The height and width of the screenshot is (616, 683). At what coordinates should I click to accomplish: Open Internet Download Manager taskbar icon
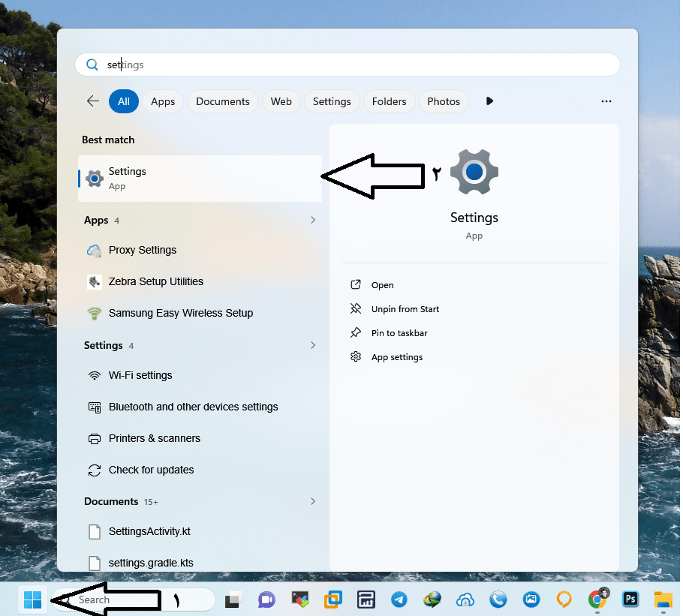[432, 599]
